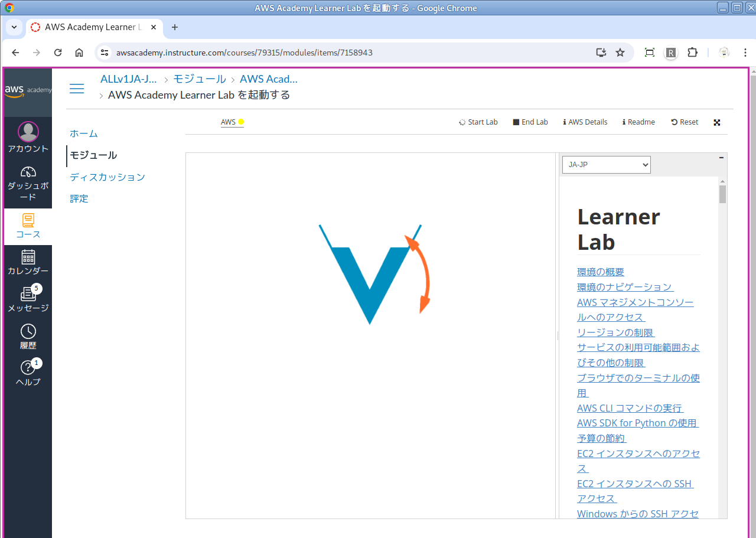Open EC2 インスタンスへの SSH アクセス link
The height and width of the screenshot is (538, 756).
[636, 491]
